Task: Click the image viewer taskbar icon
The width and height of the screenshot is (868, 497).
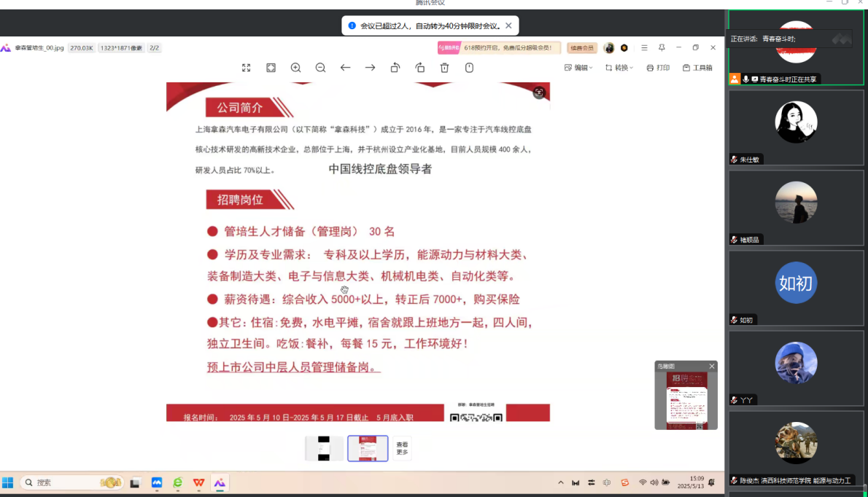Action: (220, 482)
